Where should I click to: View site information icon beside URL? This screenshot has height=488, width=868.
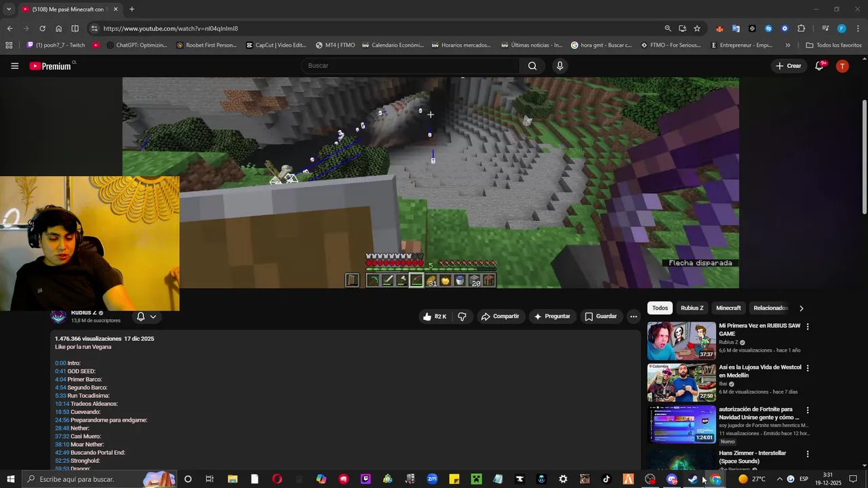click(94, 28)
